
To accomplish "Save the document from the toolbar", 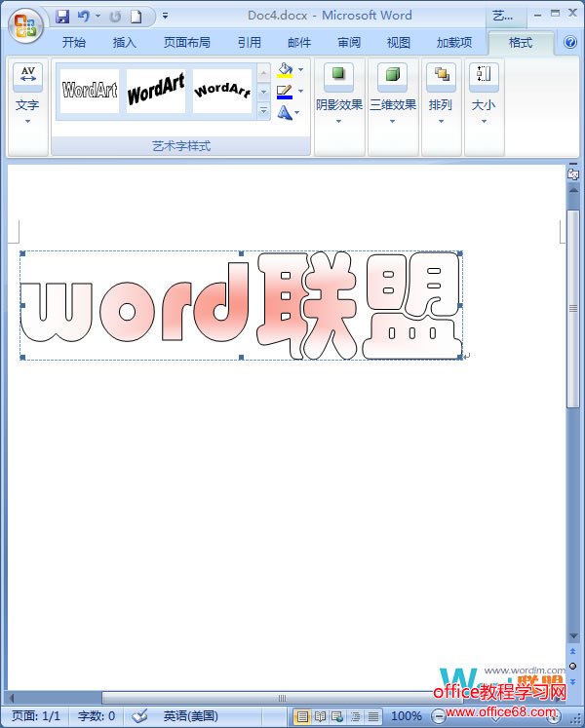I will [x=62, y=17].
